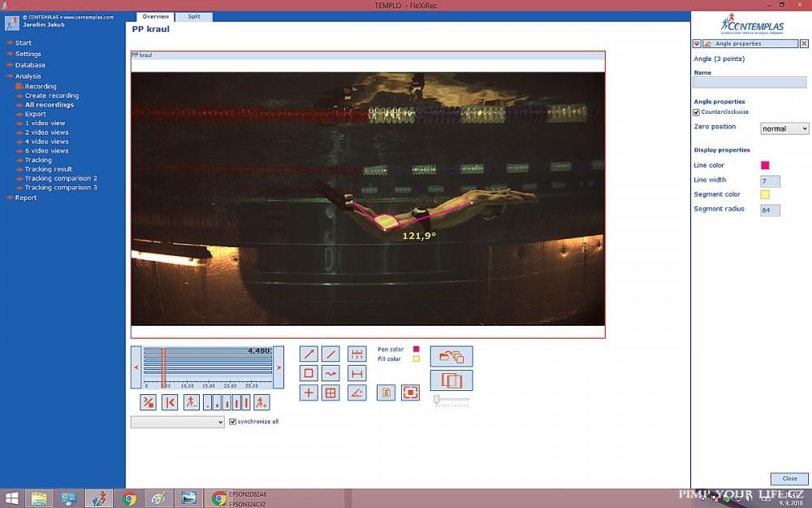Close the Angle properties panel with X
The height and width of the screenshot is (508, 812).
click(x=804, y=44)
